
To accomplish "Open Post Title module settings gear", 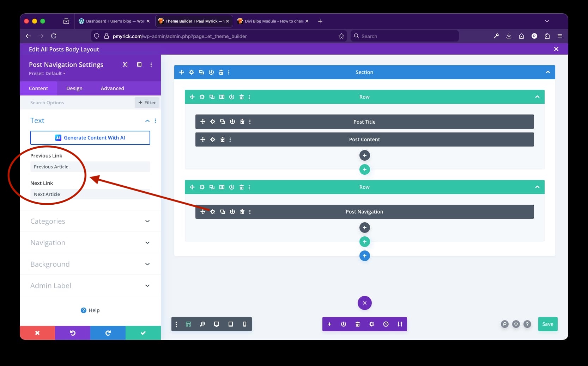I will pyautogui.click(x=213, y=122).
